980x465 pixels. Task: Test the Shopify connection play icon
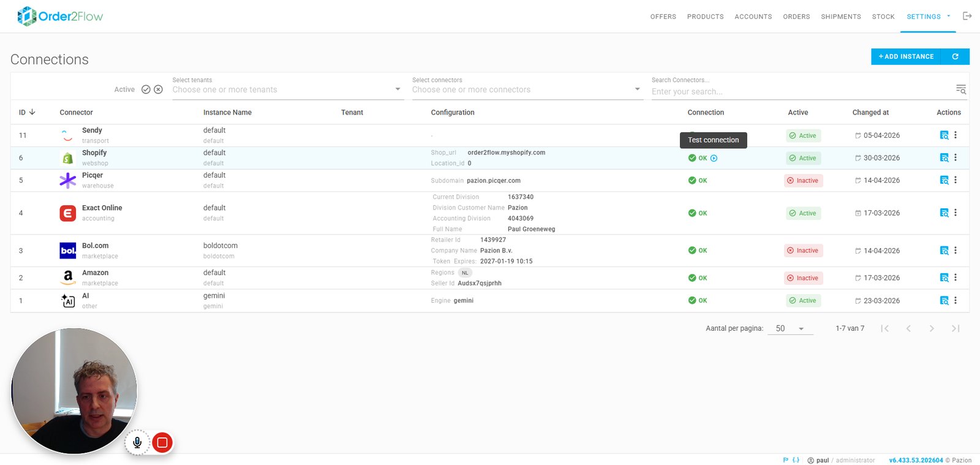[714, 158]
